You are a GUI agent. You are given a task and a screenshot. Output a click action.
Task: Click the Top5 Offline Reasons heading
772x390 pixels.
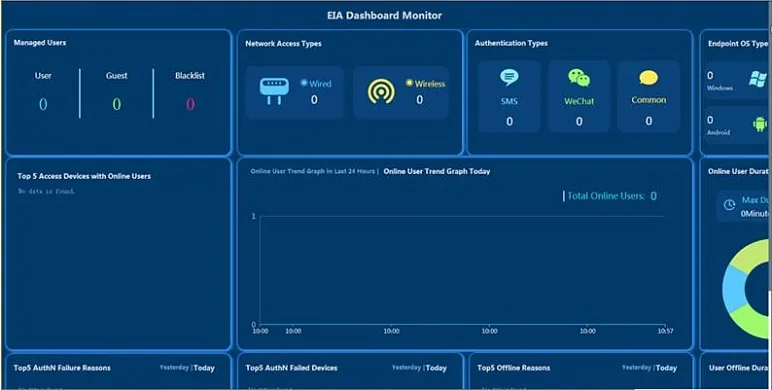514,368
